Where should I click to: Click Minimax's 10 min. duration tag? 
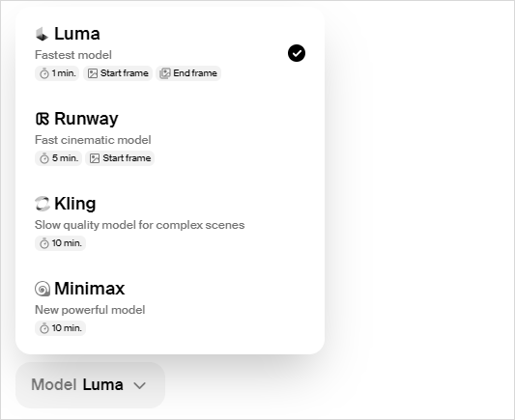pyautogui.click(x=61, y=328)
